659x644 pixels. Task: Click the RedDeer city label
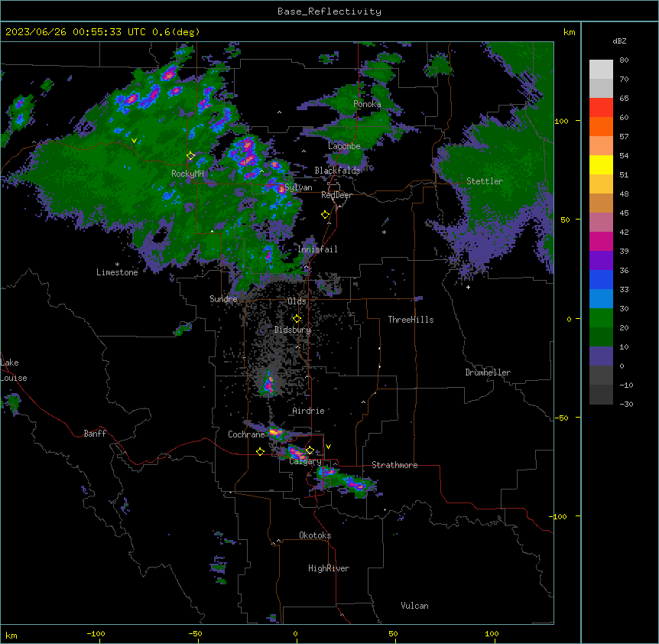(336, 195)
